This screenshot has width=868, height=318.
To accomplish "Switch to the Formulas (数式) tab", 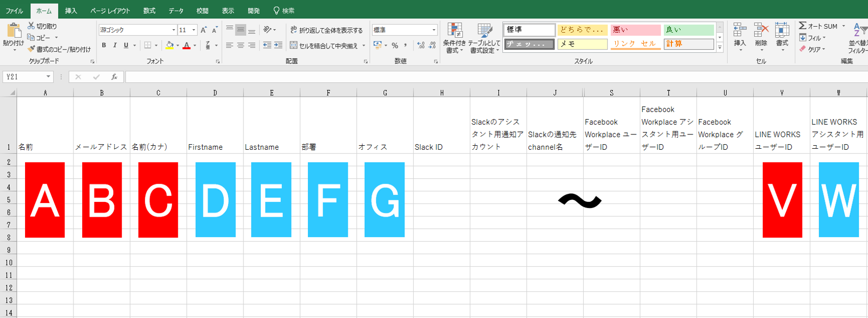I will 149,11.
